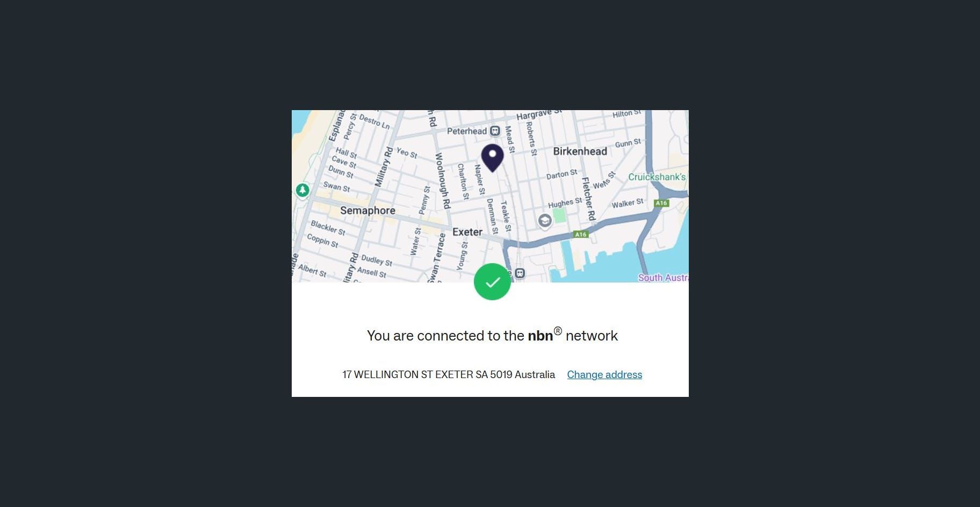The width and height of the screenshot is (980, 507).
Task: Click the Woolnough Rd street label
Action: click(442, 181)
